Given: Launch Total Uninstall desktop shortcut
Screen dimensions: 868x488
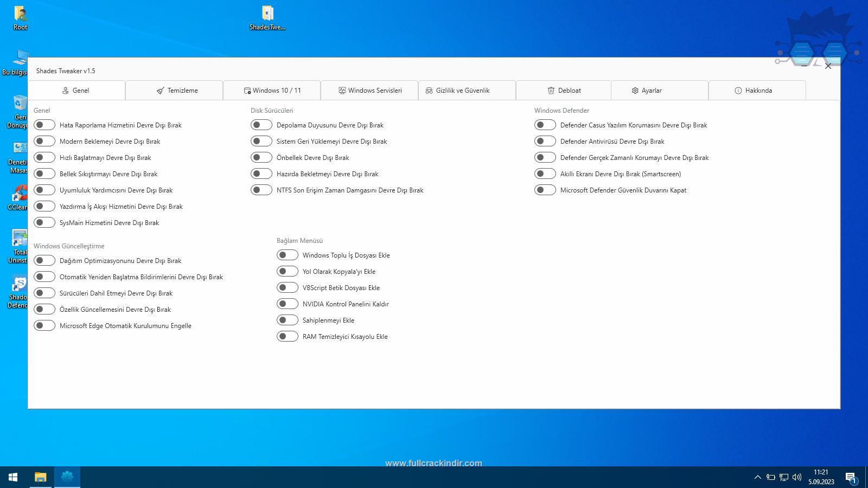Looking at the screenshot, I should 18,246.
